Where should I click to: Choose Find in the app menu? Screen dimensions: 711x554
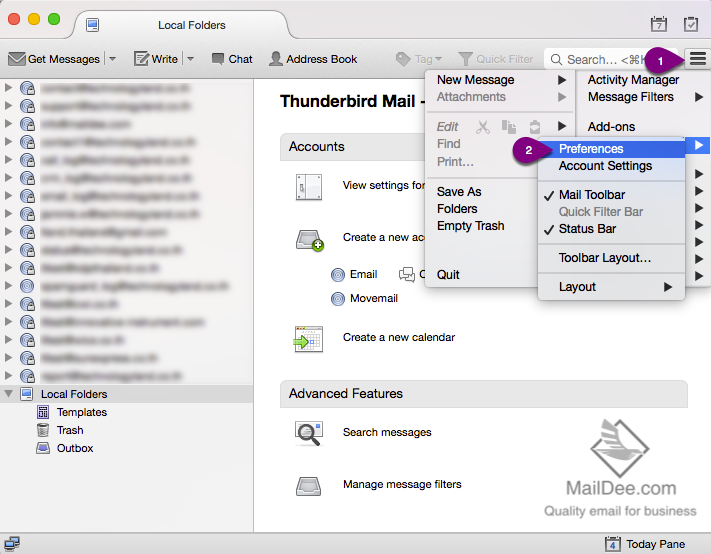click(448, 144)
